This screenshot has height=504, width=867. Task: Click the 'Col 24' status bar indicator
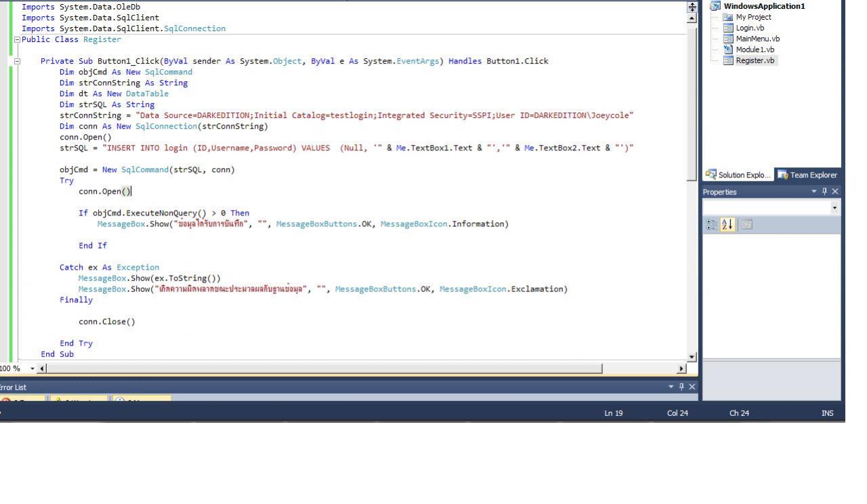[677, 413]
